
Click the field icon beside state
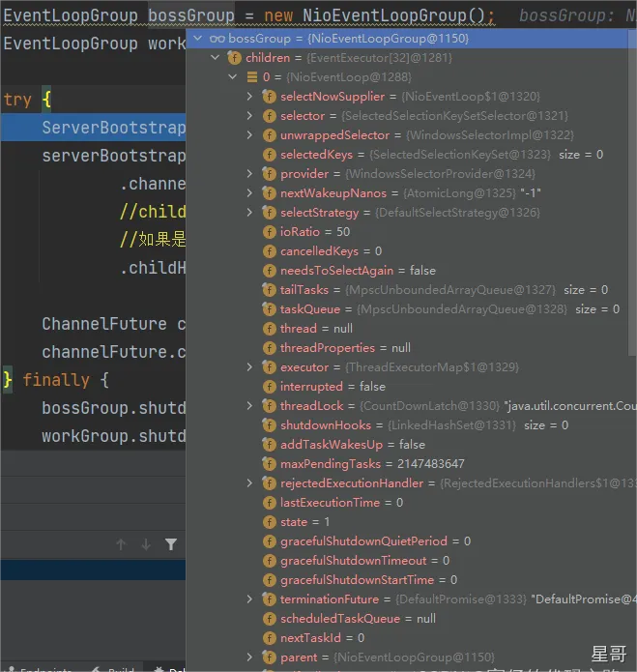270,522
